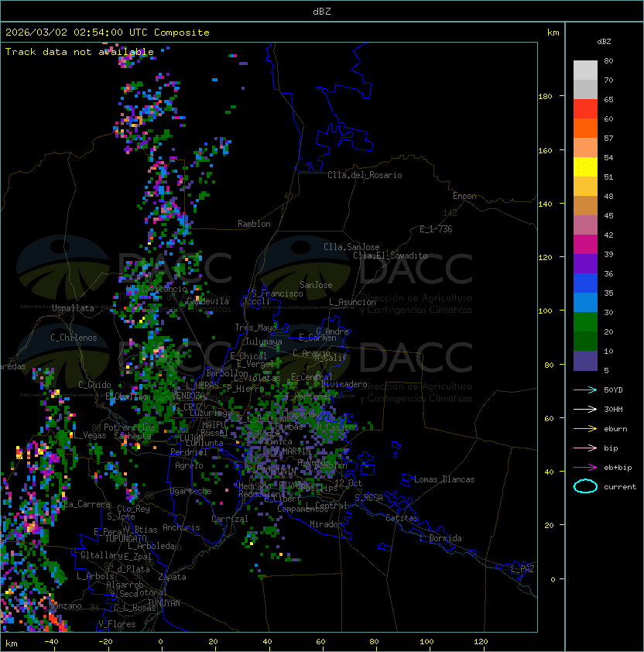644x652 pixels.
Task: Click the 'Clla.del_Rosario' map label
Action: (365, 175)
